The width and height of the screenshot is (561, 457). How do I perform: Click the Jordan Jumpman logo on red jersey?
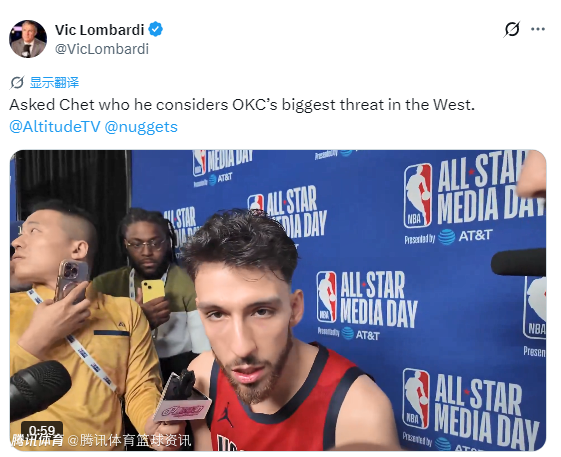click(225, 414)
